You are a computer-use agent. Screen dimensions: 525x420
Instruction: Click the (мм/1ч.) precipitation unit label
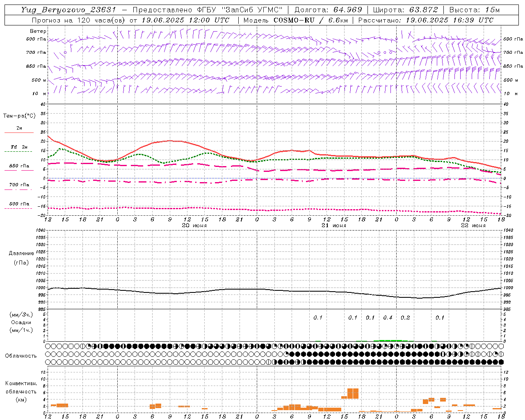point(21,330)
